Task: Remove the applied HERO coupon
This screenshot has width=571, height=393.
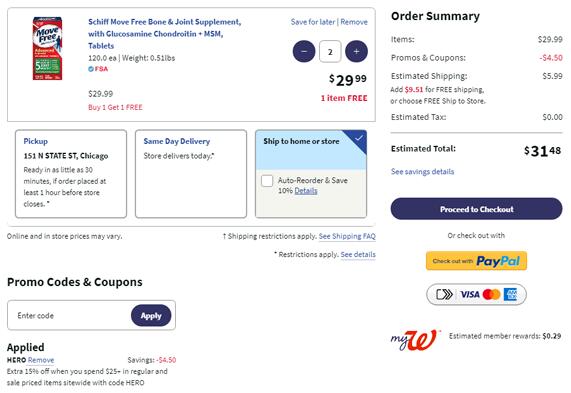Action: 41,360
